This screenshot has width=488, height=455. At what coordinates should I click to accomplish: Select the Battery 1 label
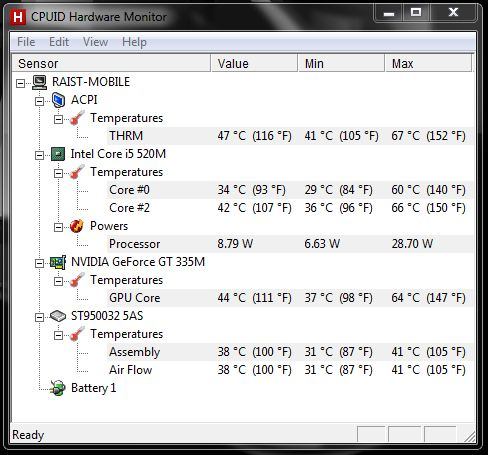pos(93,388)
